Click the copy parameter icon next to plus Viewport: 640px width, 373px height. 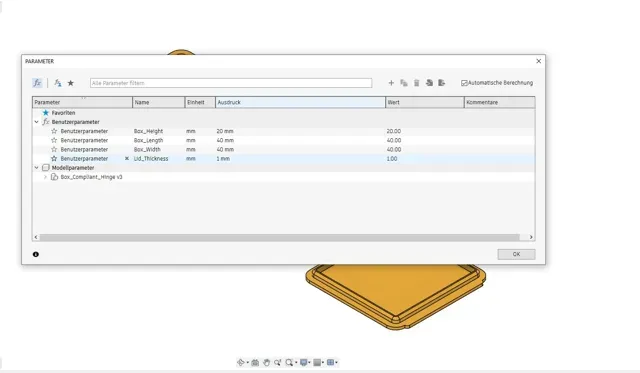[x=404, y=83]
